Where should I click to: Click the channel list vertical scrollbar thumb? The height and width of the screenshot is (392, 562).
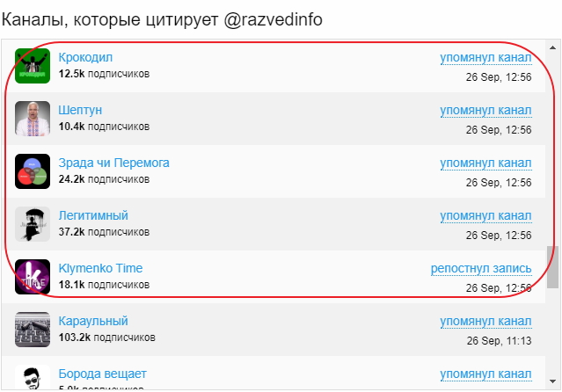coord(553,266)
